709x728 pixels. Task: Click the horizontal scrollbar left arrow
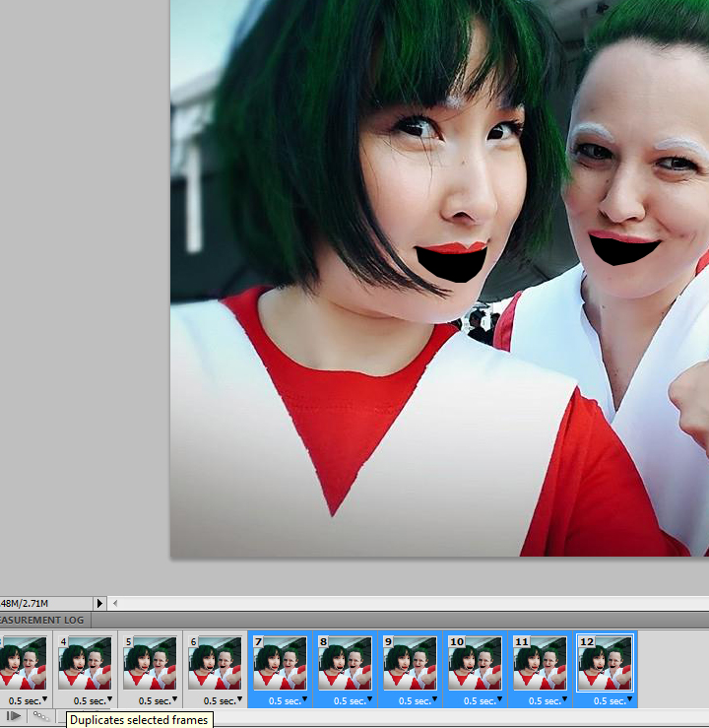[x=115, y=604]
